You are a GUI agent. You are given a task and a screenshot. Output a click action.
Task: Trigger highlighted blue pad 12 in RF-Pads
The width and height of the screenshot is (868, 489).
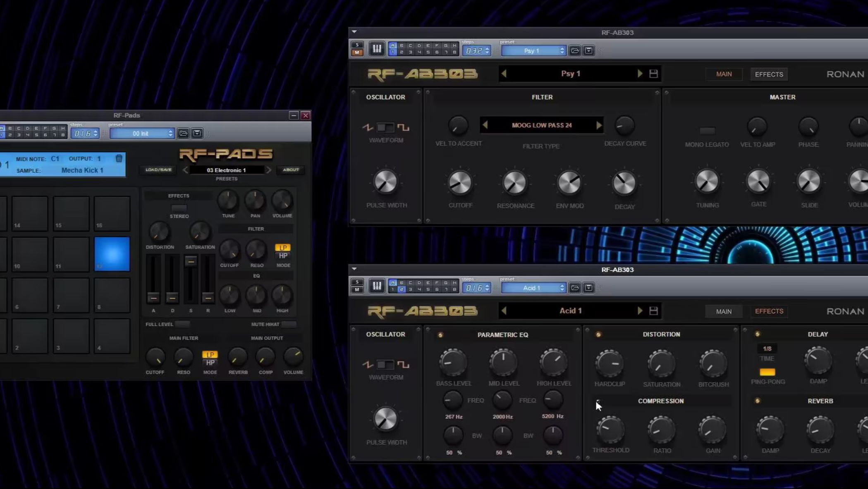click(x=112, y=254)
